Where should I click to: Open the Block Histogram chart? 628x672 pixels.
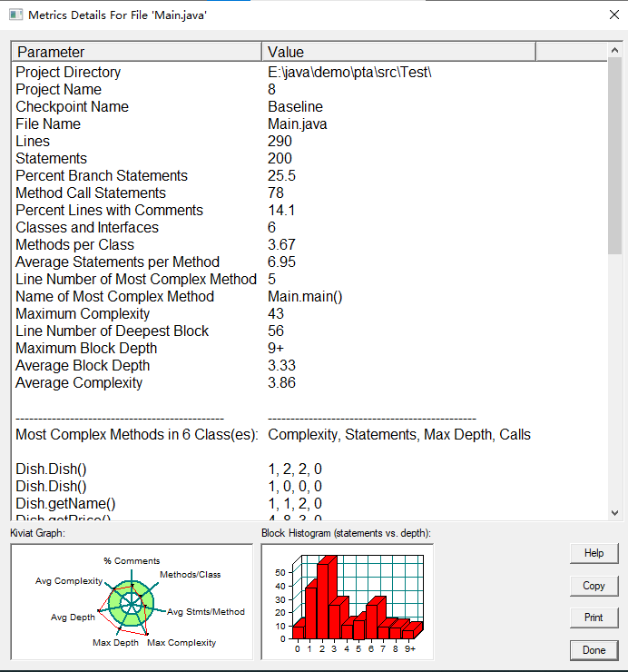pyautogui.click(x=348, y=602)
